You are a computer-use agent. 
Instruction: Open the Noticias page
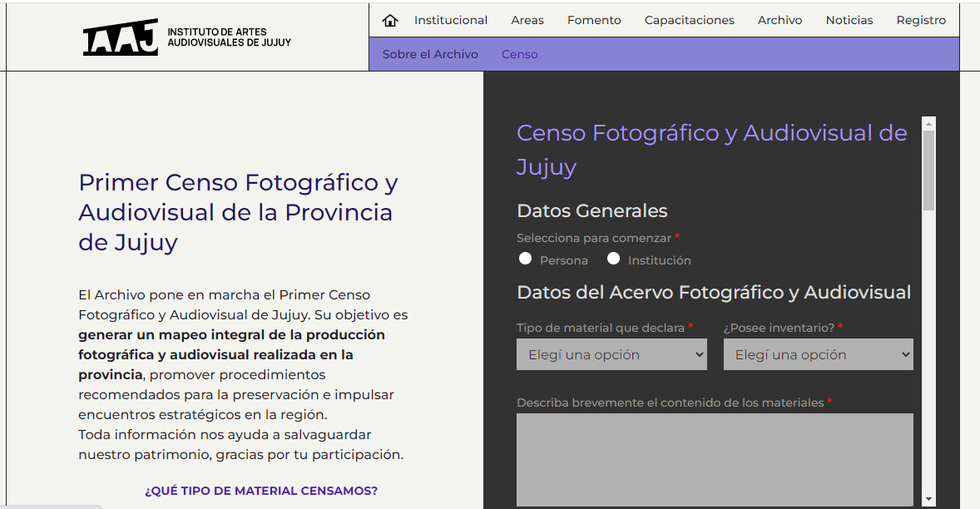[849, 21]
